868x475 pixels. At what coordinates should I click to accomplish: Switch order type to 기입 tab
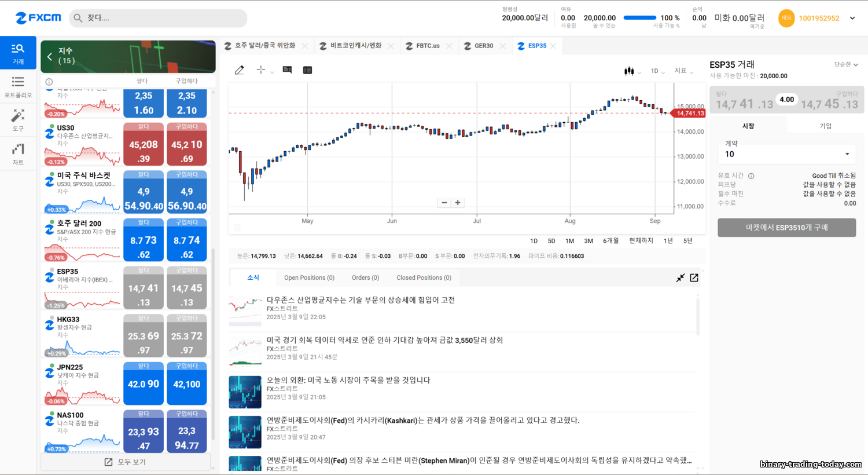(x=825, y=126)
